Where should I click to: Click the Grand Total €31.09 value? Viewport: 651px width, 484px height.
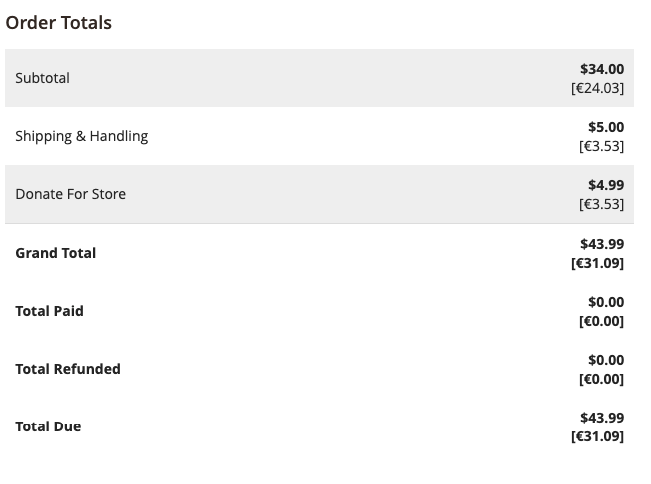[x=597, y=263]
